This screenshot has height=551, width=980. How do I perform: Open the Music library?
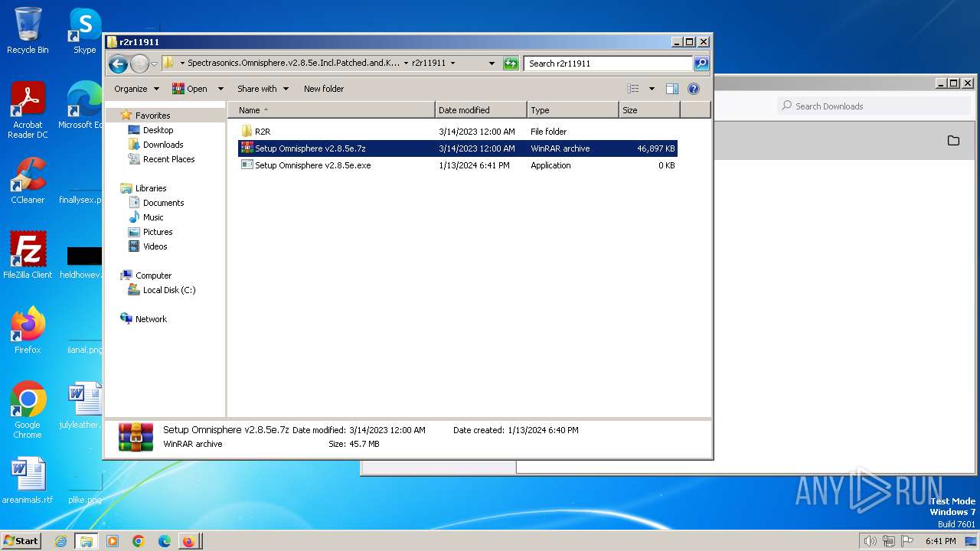[x=153, y=217]
